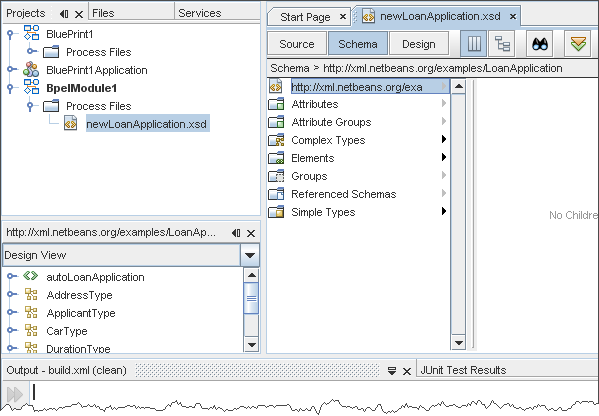Expand the Elements column arrow
This screenshot has width=599, height=416.
[x=444, y=157]
